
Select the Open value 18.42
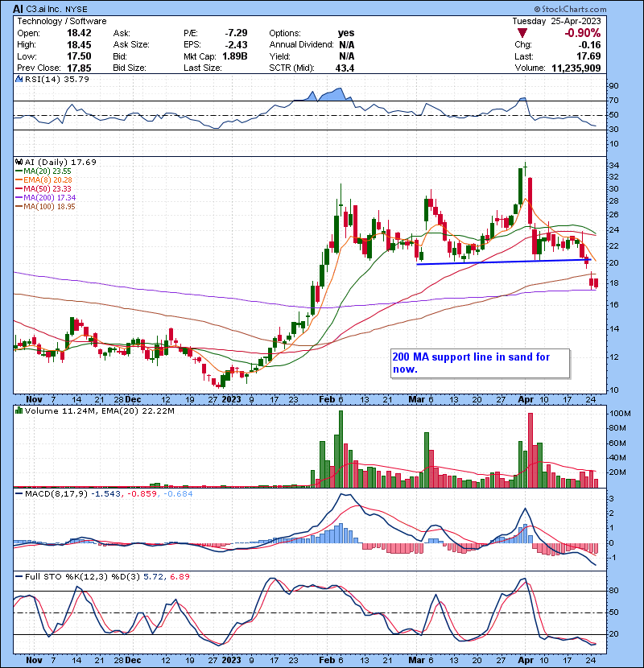(x=79, y=33)
